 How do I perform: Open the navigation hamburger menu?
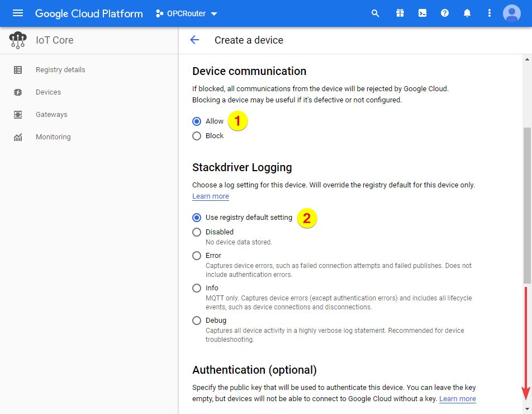pos(17,13)
